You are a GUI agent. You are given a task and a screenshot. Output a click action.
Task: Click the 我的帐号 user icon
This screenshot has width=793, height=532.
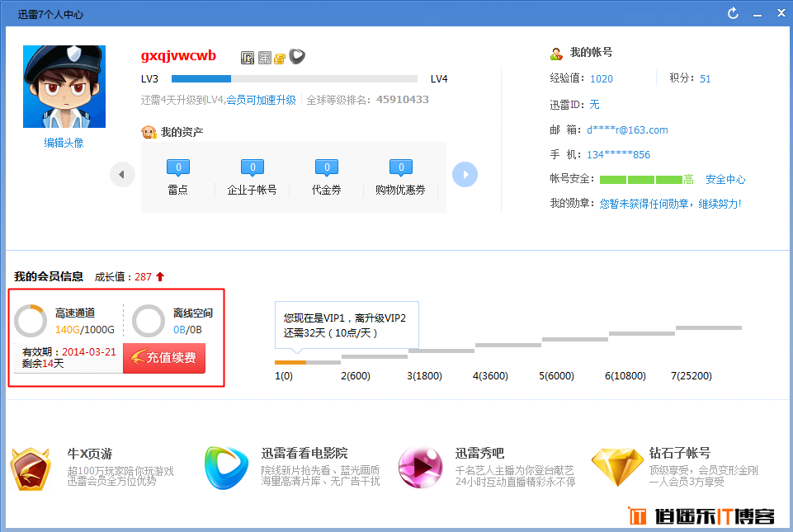click(x=557, y=53)
